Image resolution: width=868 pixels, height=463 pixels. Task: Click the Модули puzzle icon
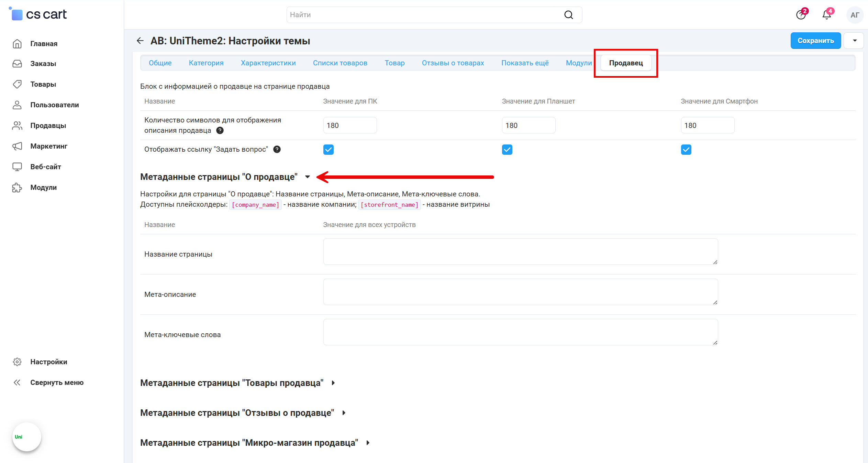pos(17,187)
